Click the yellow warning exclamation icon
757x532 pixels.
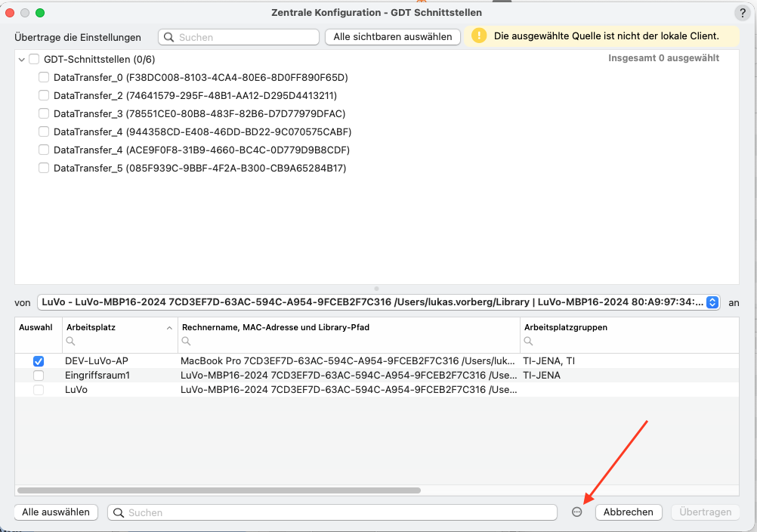pos(479,36)
